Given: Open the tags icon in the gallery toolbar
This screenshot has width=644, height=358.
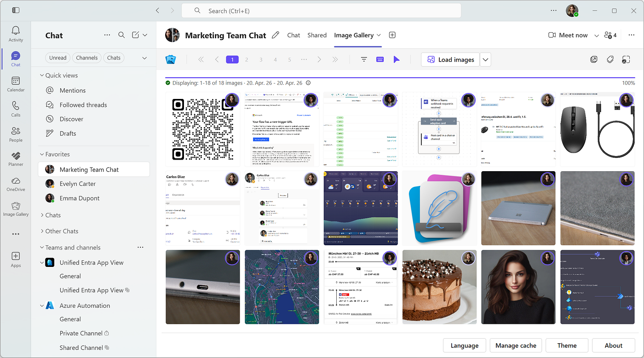Looking at the screenshot, I should click(x=610, y=59).
